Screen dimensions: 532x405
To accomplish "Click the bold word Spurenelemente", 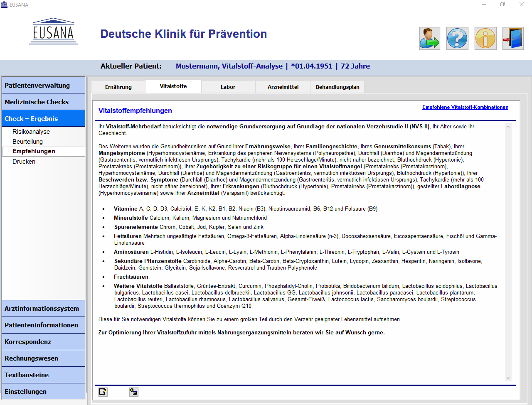I will 136,227.
